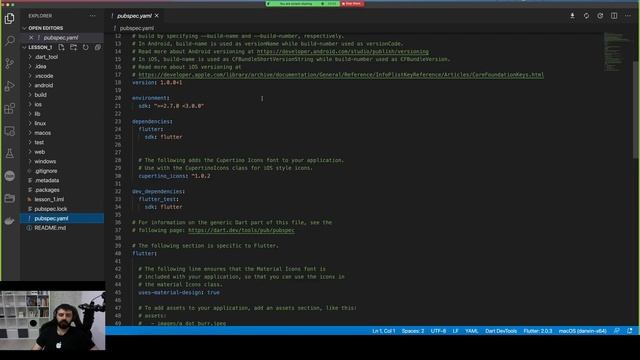The image size is (640, 360).
Task: Click New File icon in LESSON_1 header
Action: pyautogui.click(x=61, y=47)
